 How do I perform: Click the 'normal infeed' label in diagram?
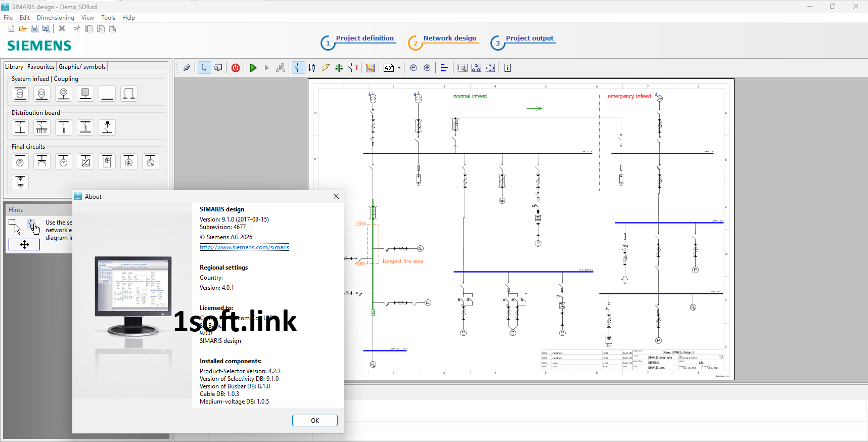(x=470, y=96)
